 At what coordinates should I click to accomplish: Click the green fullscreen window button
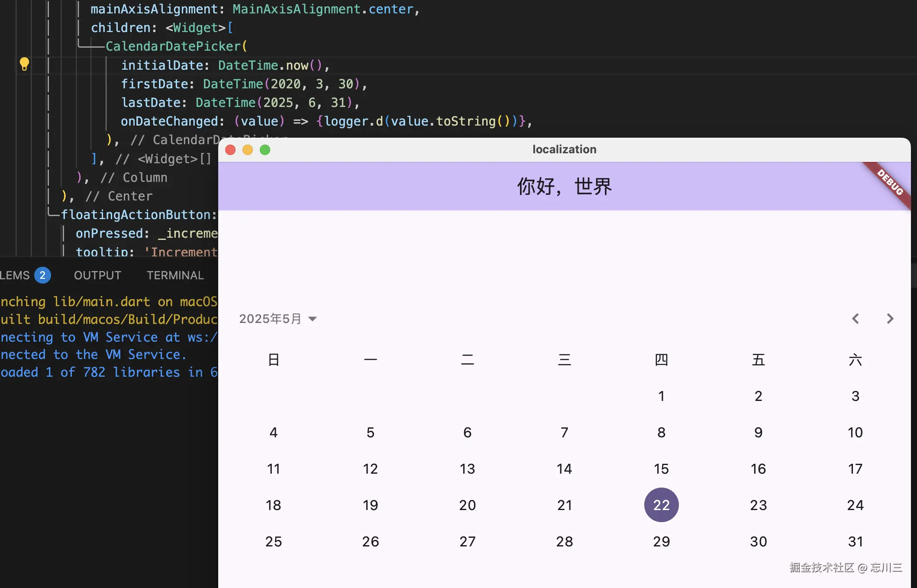[x=265, y=150]
